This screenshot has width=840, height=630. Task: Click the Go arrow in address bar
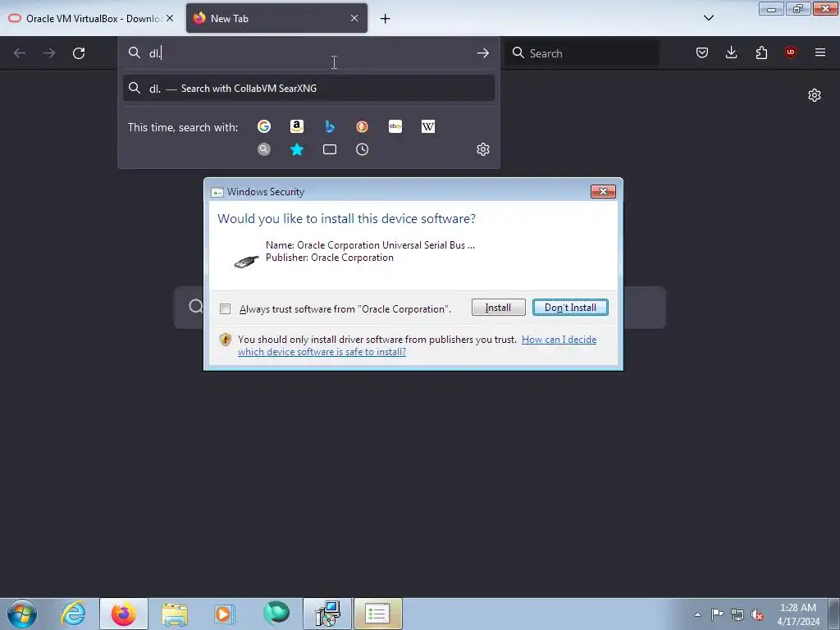point(482,53)
